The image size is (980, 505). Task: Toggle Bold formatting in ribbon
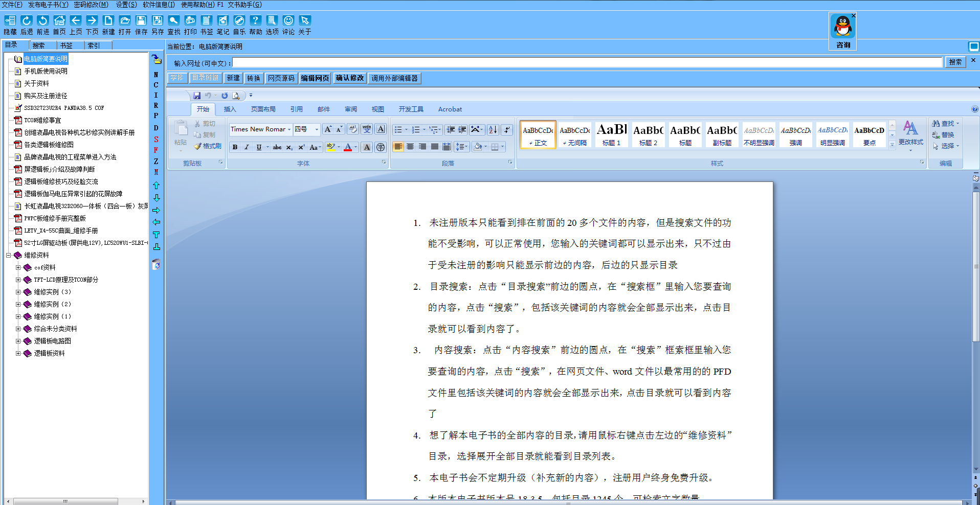point(235,147)
